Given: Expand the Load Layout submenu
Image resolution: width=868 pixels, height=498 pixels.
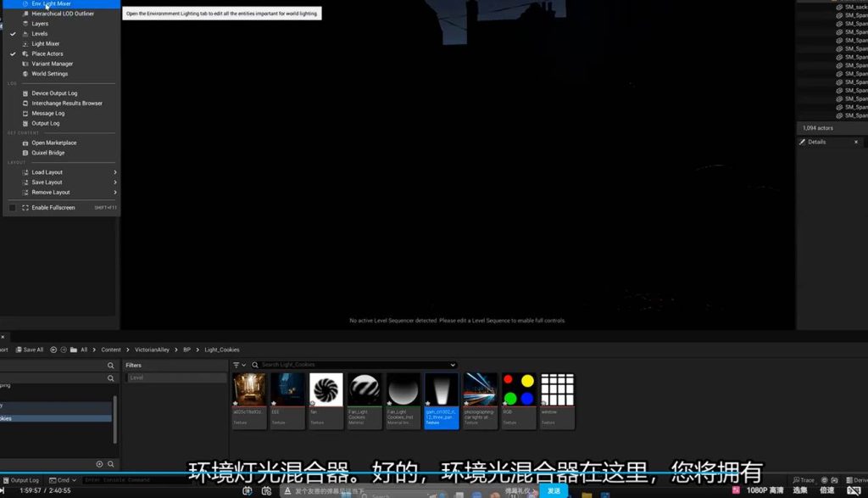Looking at the screenshot, I should [115, 172].
